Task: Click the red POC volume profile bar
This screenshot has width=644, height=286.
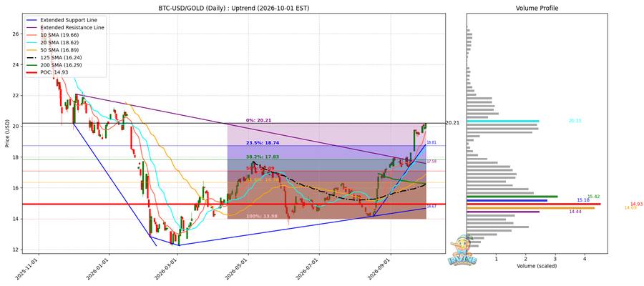Action: [x=534, y=204]
